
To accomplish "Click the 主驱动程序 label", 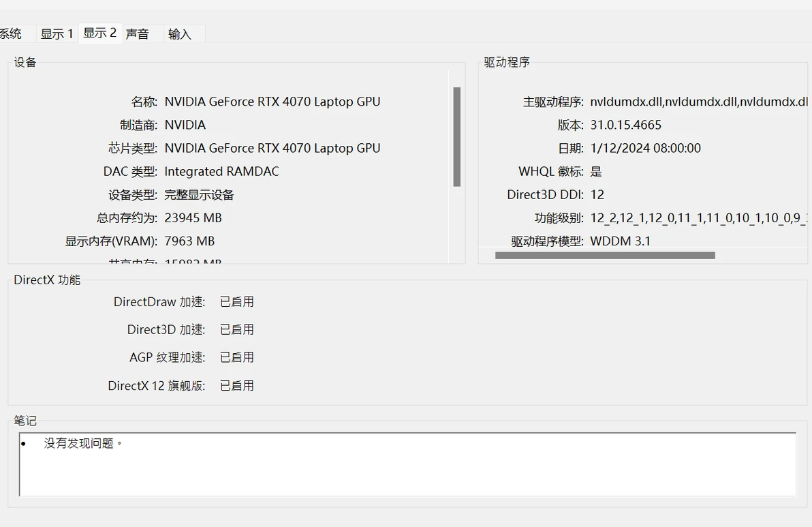I will point(553,102).
